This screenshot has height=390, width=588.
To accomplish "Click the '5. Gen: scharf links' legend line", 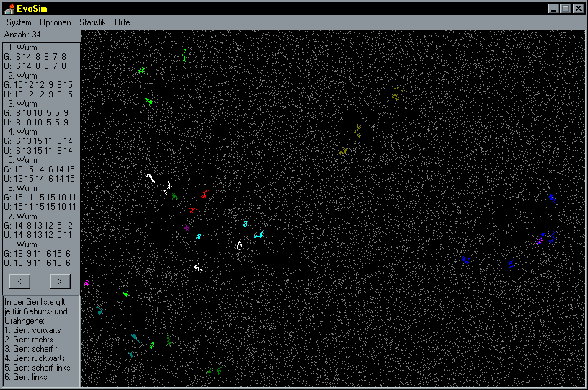I will pos(38,368).
